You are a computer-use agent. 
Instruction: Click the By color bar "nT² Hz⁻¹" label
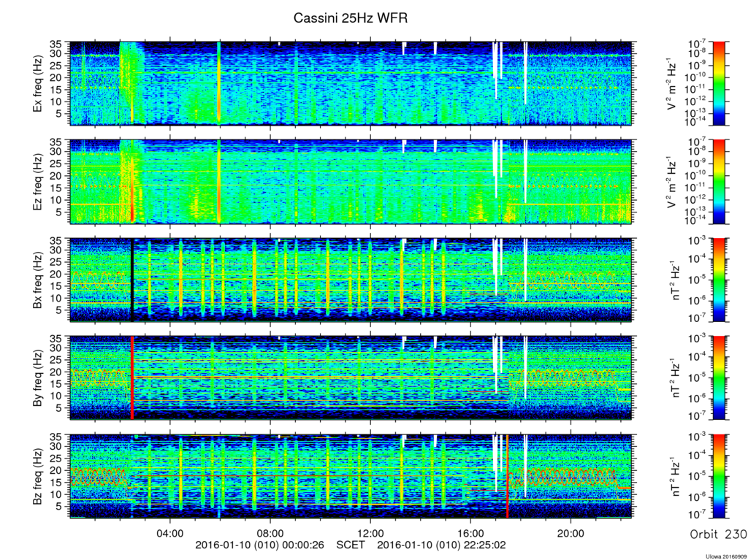pyautogui.click(x=676, y=378)
